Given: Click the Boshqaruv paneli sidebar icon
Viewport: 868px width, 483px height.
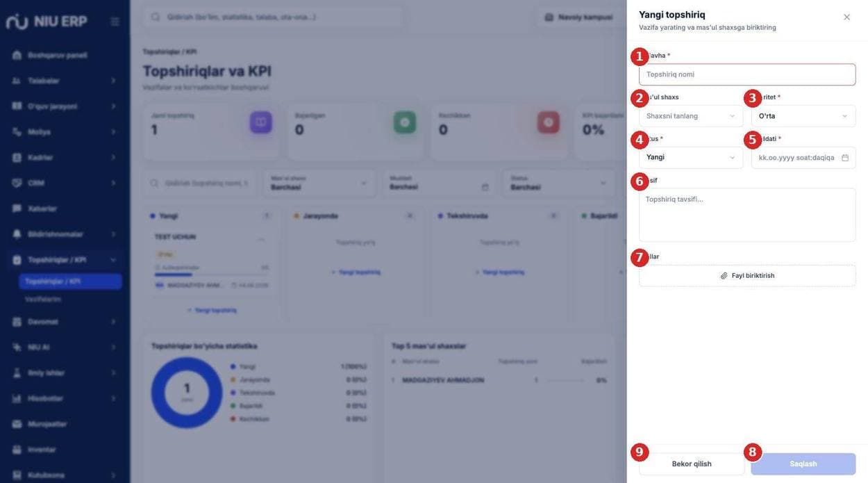Looking at the screenshot, I should (17, 55).
